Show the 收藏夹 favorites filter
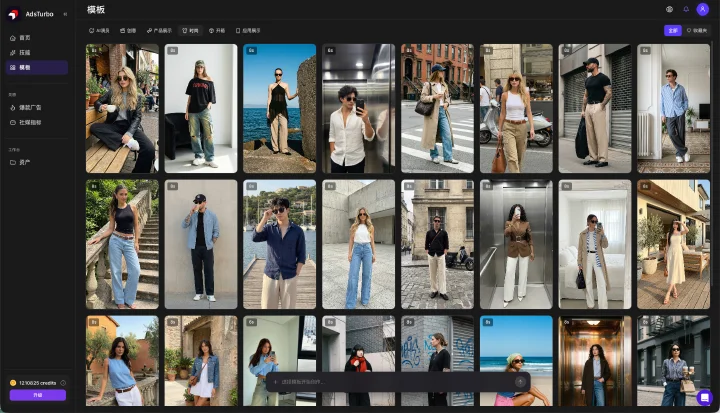Image resolution: width=720 pixels, height=413 pixels. coord(697,30)
